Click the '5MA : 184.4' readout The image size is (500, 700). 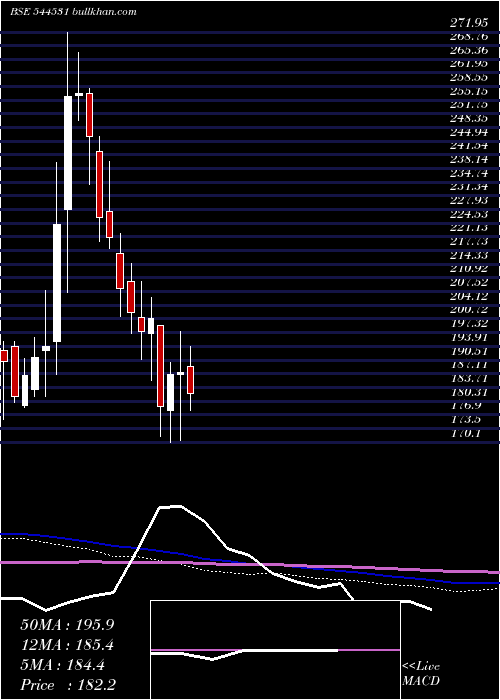[x=62, y=665]
